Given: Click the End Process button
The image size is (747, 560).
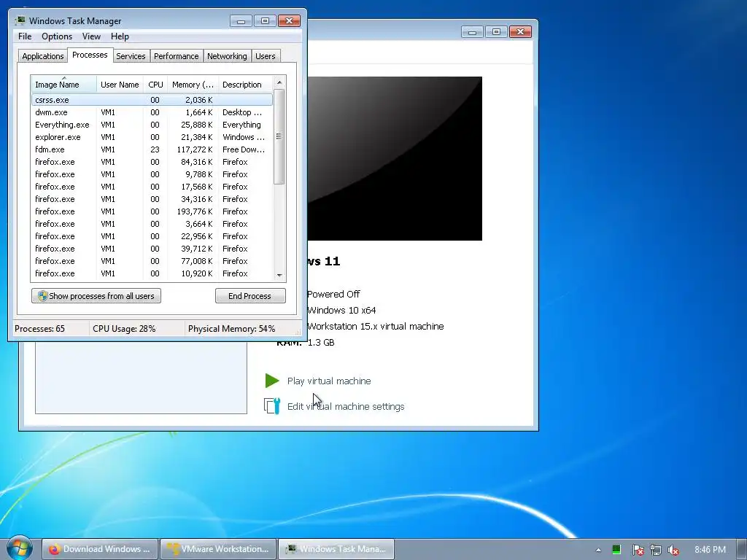Looking at the screenshot, I should tap(250, 296).
